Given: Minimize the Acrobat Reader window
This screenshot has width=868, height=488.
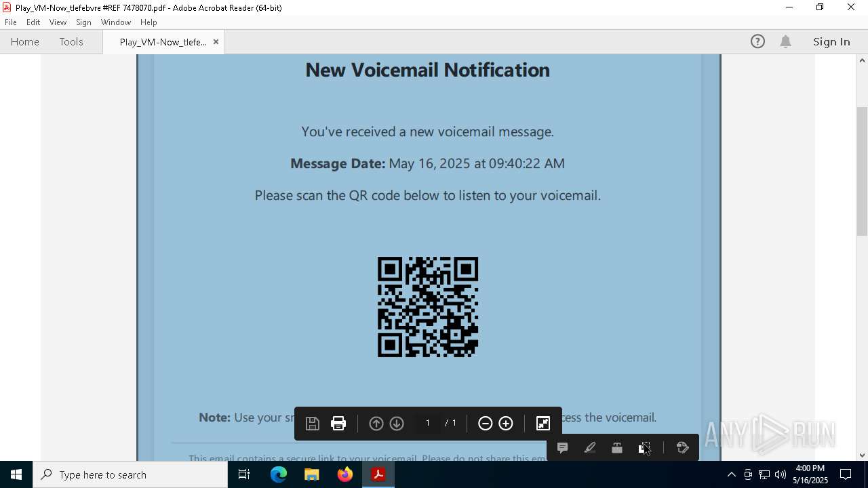Looking at the screenshot, I should [789, 7].
